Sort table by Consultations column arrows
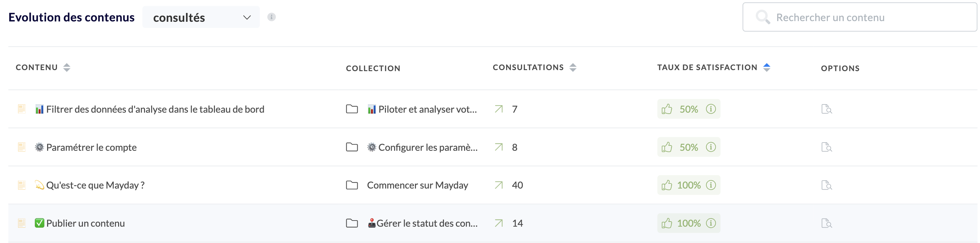Image resolution: width=980 pixels, height=243 pixels. pos(573,68)
